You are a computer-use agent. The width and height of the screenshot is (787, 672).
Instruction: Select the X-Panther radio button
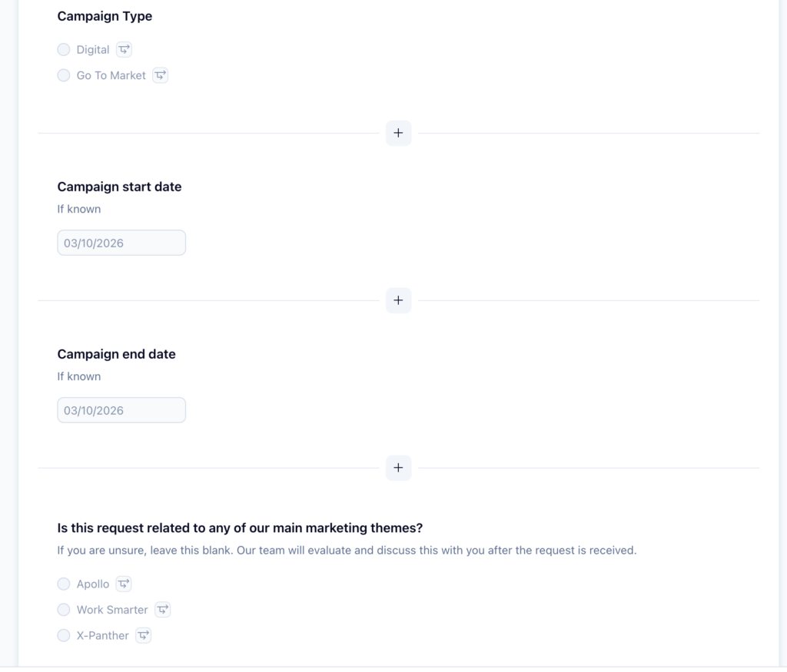pos(64,636)
